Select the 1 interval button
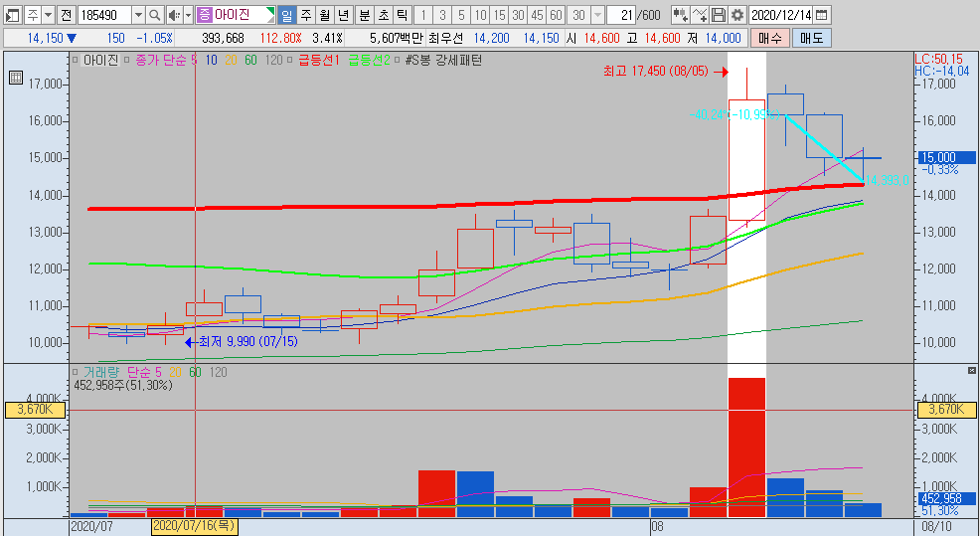This screenshot has height=536, width=980. coord(423,15)
